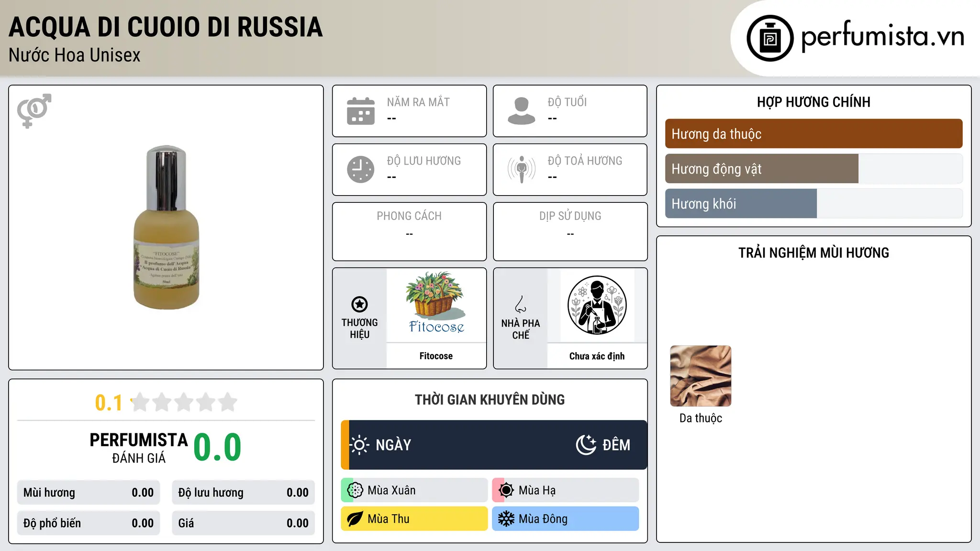This screenshot has height=551, width=980.
Task: Click the snowflake icon for Mùa Đông
Action: [506, 519]
